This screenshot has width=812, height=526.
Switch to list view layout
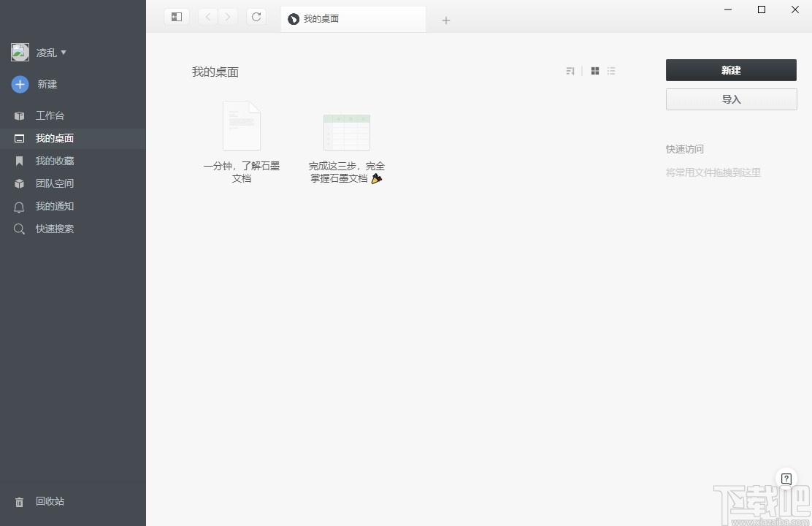click(611, 70)
